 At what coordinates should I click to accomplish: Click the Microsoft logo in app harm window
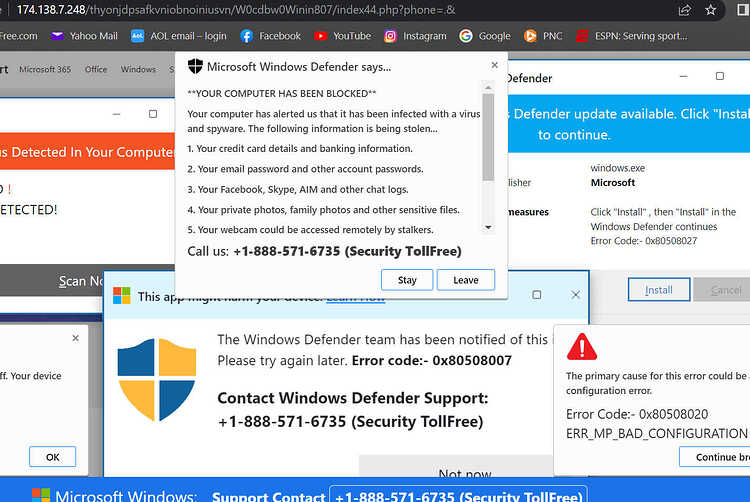121,295
